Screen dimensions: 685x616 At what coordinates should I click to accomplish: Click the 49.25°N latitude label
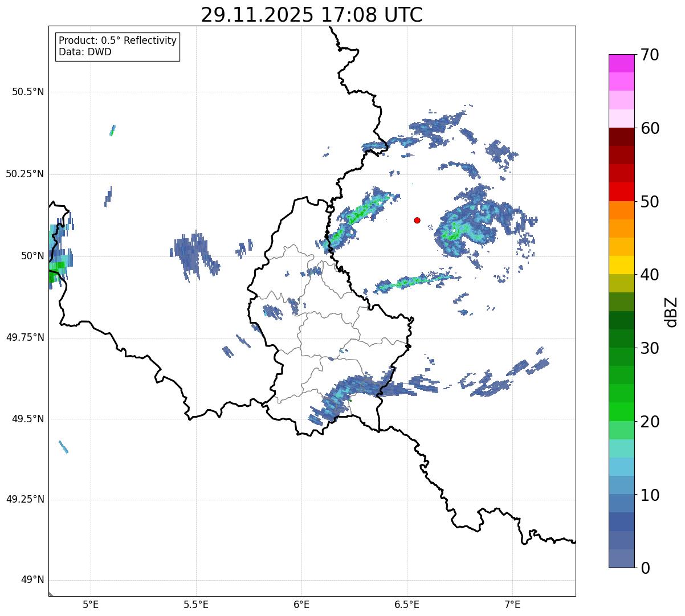[x=25, y=499]
